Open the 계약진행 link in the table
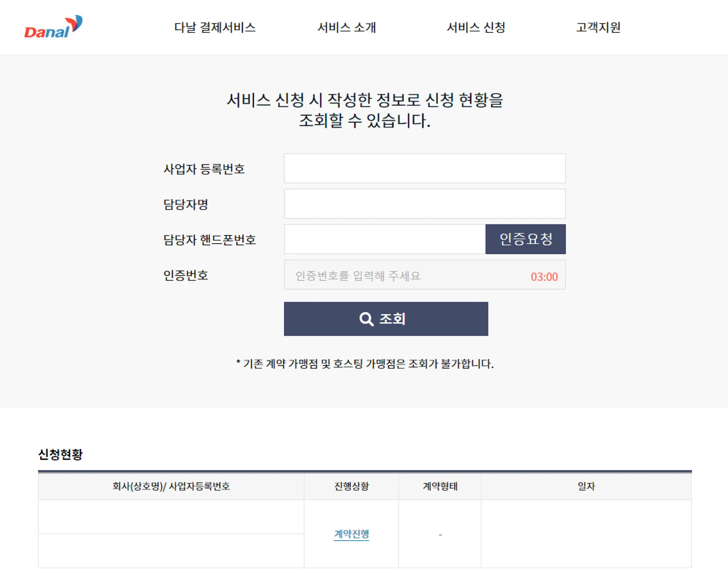The width and height of the screenshot is (728, 586). pos(351,534)
